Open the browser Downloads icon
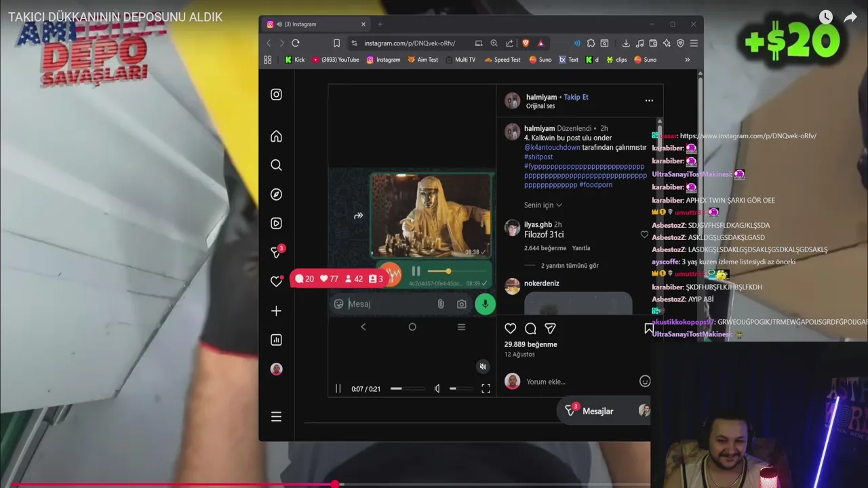This screenshot has width=868, height=488. tap(626, 43)
